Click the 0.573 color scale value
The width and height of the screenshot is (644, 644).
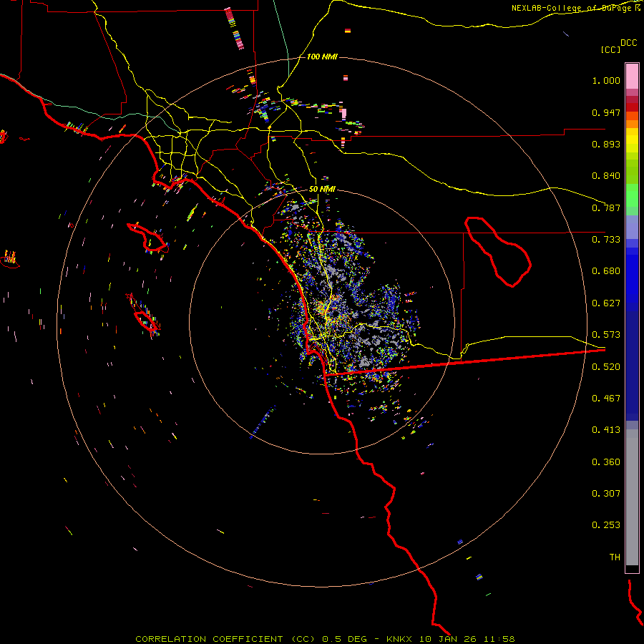(x=606, y=335)
